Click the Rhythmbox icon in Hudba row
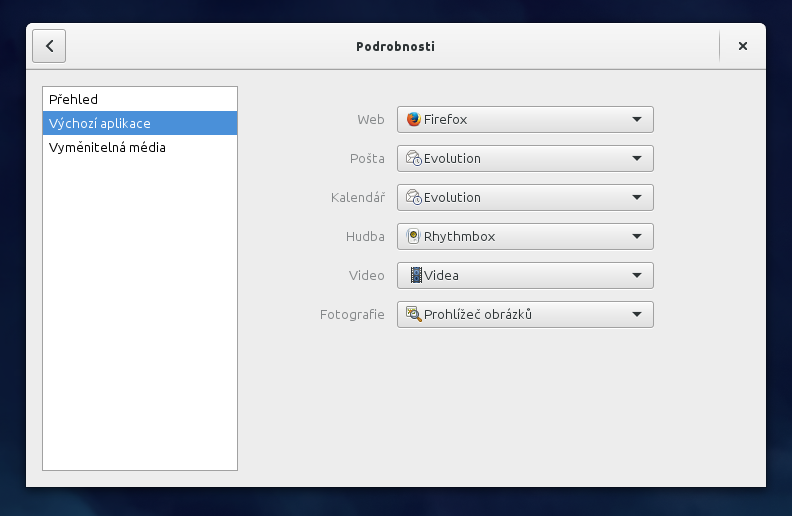Image resolution: width=792 pixels, height=516 pixels. pyautogui.click(x=414, y=236)
